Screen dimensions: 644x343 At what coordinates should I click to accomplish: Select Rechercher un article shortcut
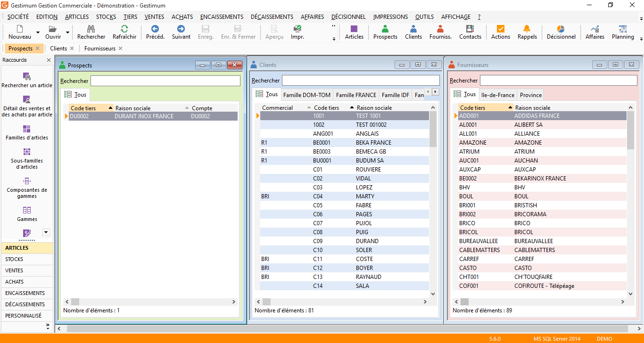click(27, 80)
